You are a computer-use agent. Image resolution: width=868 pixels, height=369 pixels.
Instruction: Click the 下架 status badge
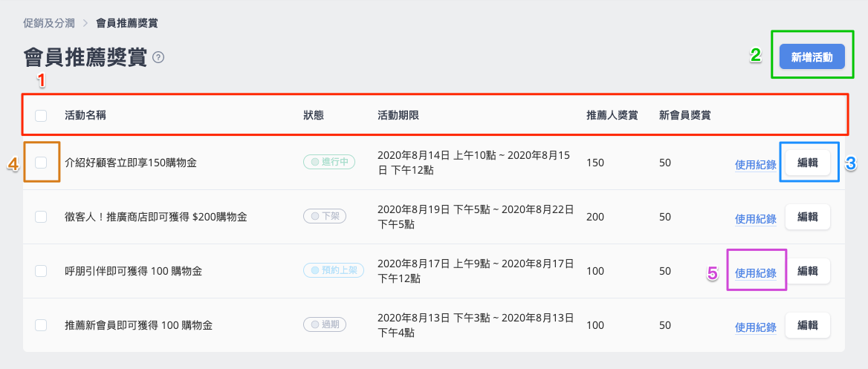[325, 216]
